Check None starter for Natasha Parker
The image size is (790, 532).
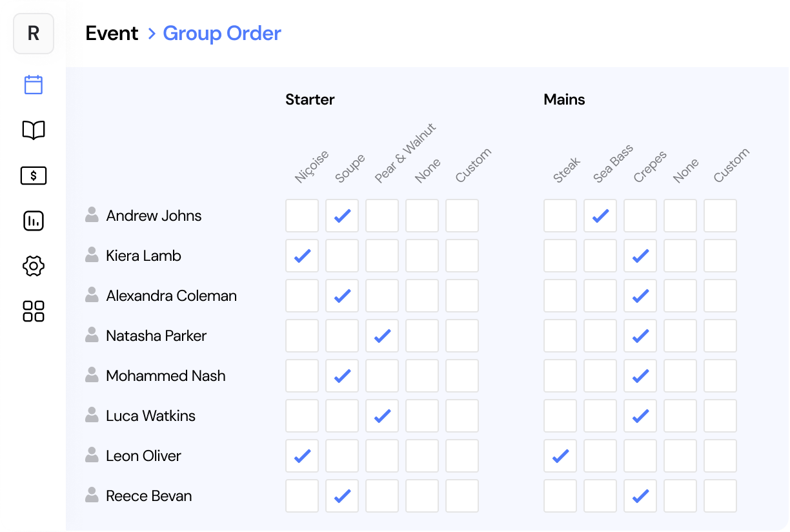click(x=421, y=336)
